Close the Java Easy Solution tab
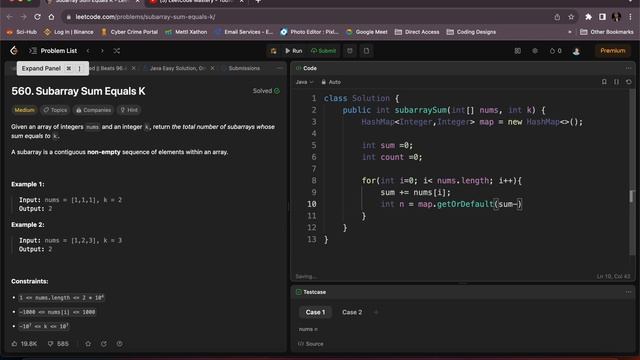 213,68
